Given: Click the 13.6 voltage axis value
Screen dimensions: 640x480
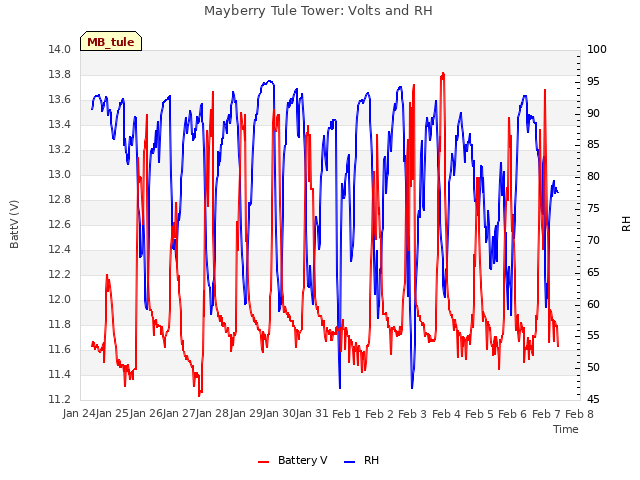Looking at the screenshot, I should 60,100.
